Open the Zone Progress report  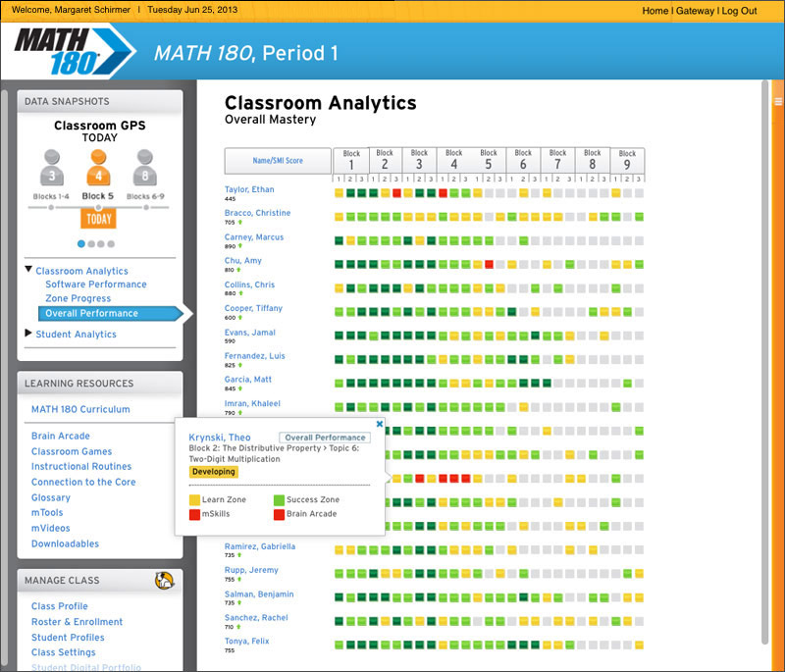click(x=78, y=298)
